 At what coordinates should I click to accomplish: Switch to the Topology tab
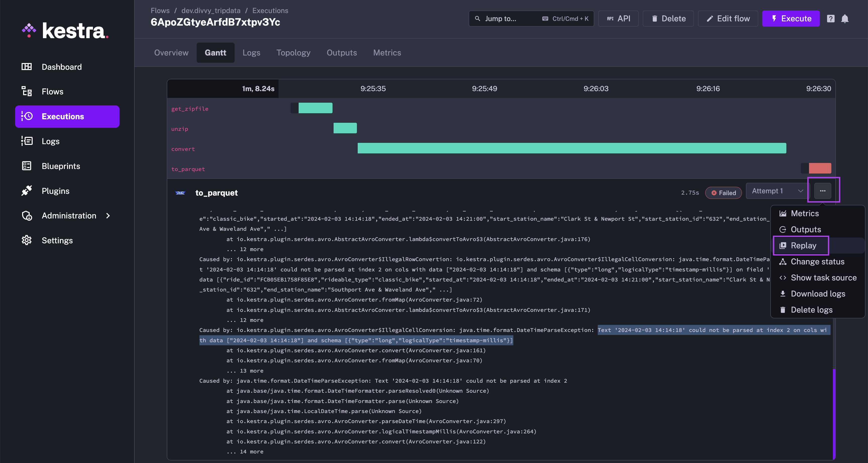pos(293,53)
